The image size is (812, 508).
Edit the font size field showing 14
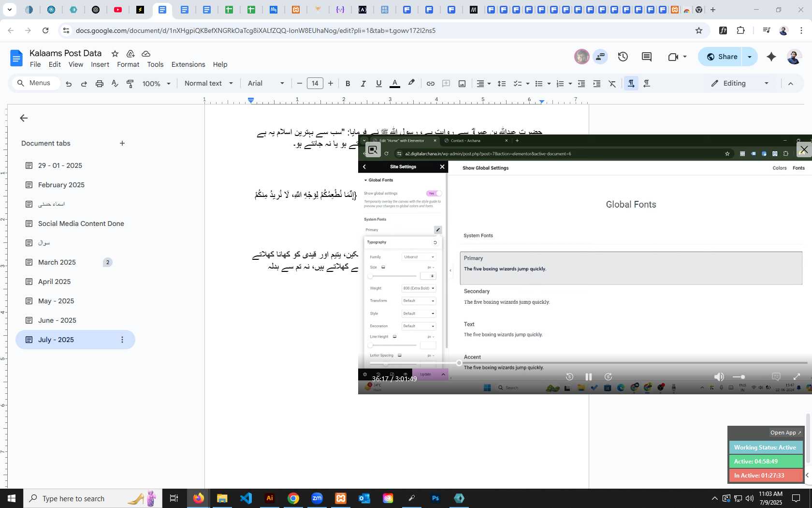click(x=315, y=83)
